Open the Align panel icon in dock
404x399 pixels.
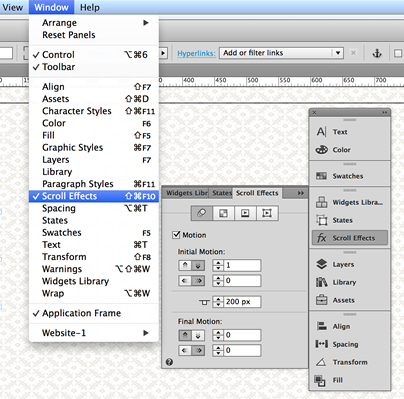(x=321, y=326)
